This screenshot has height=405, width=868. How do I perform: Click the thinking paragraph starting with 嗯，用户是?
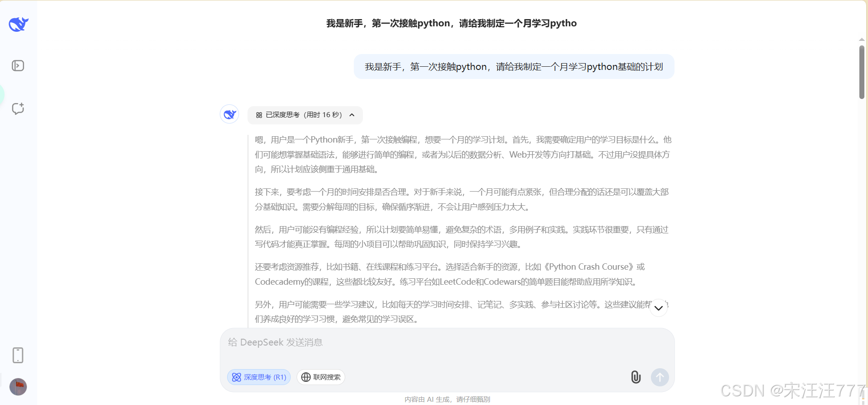[463, 154]
